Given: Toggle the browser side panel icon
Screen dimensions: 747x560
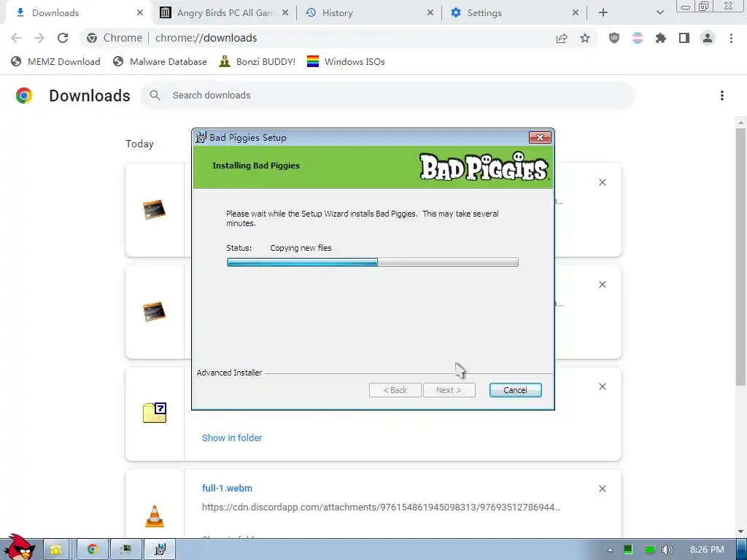Looking at the screenshot, I should [x=684, y=38].
